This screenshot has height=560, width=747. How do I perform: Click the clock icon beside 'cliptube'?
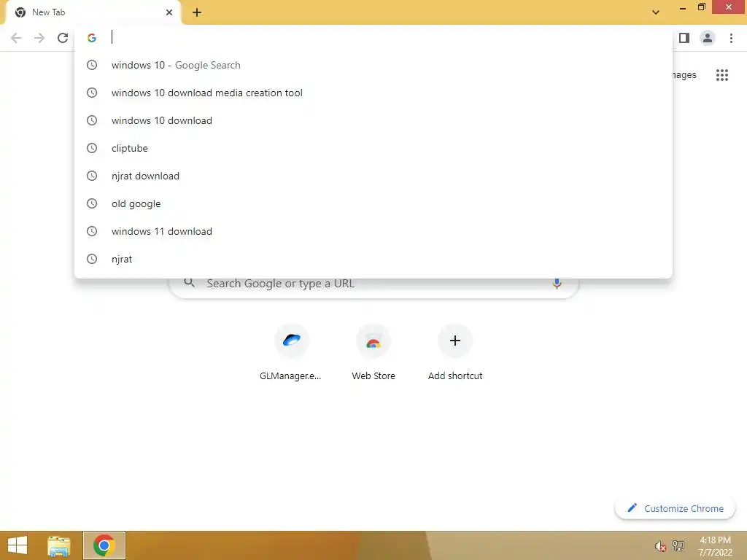point(92,148)
